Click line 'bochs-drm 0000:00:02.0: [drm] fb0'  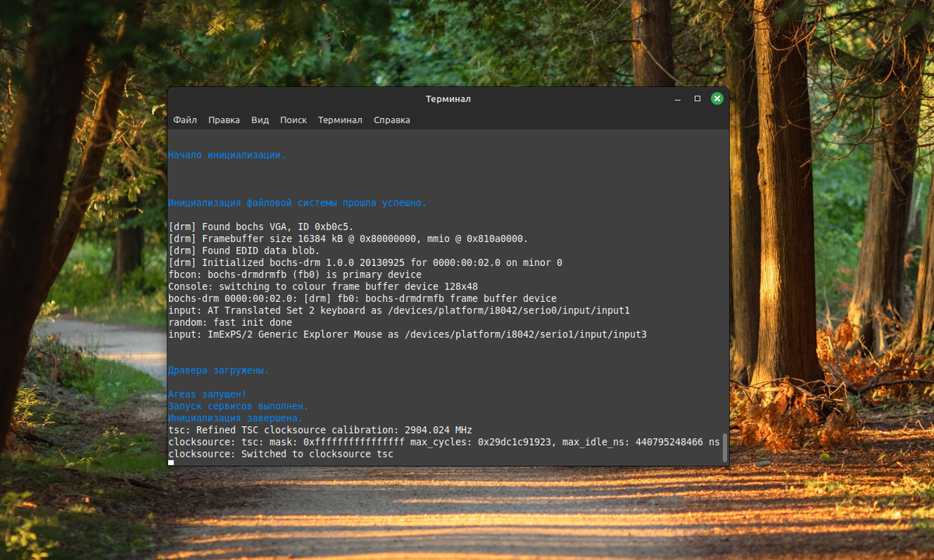(363, 299)
